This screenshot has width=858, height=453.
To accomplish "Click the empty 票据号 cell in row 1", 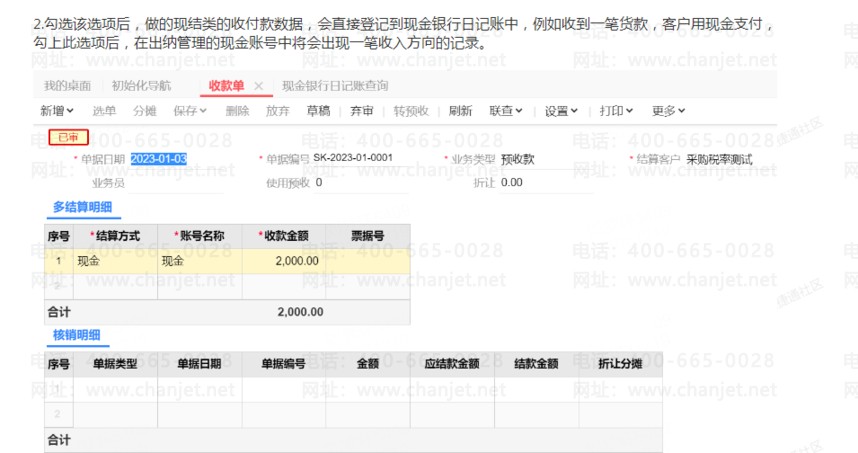I will tap(368, 261).
